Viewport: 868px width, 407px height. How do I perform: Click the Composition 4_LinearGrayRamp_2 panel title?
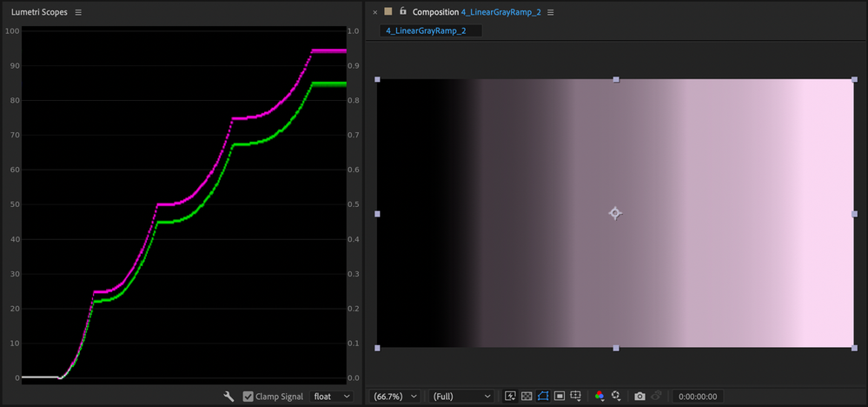tap(477, 12)
